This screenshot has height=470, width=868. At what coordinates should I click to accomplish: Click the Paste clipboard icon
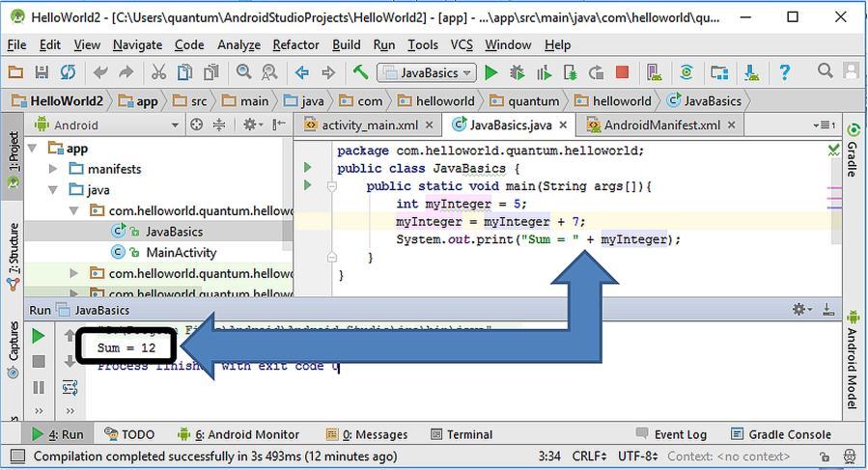pos(210,72)
